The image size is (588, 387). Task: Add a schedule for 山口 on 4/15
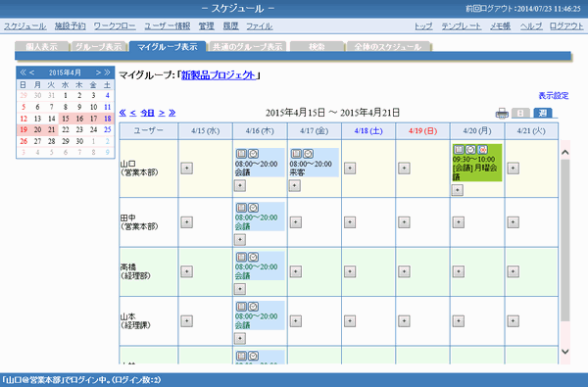click(x=187, y=168)
